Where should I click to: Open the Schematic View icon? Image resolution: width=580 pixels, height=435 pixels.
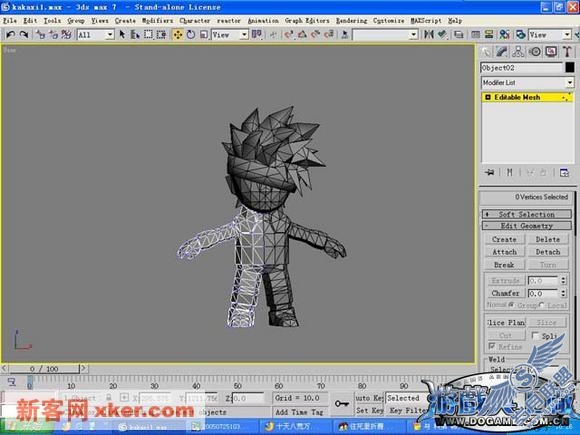[x=489, y=35]
